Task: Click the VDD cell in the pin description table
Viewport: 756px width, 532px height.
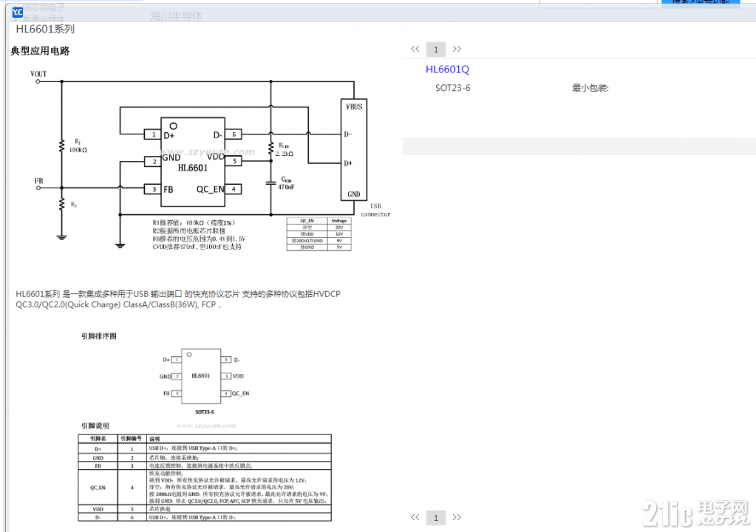Action: pyautogui.click(x=98, y=509)
